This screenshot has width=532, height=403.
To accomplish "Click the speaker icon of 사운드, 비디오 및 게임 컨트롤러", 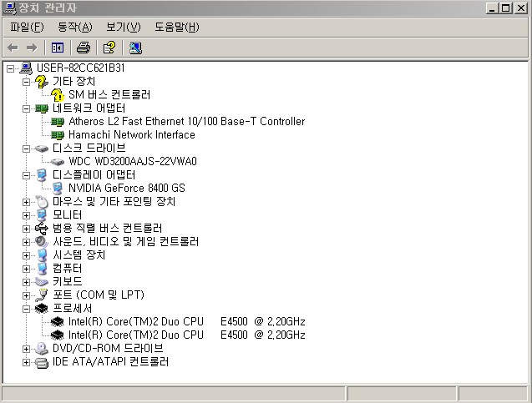I will (x=42, y=242).
